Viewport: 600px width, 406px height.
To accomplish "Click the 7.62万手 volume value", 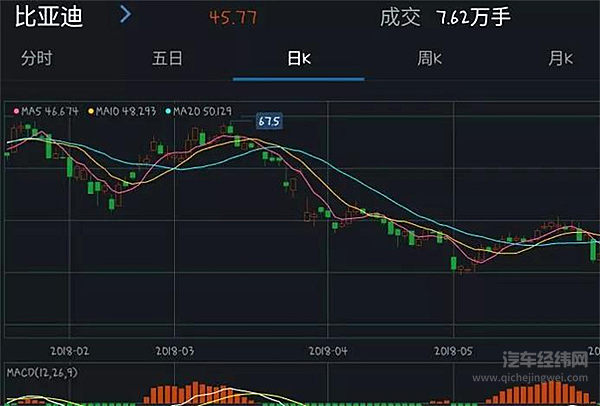I will tap(473, 17).
